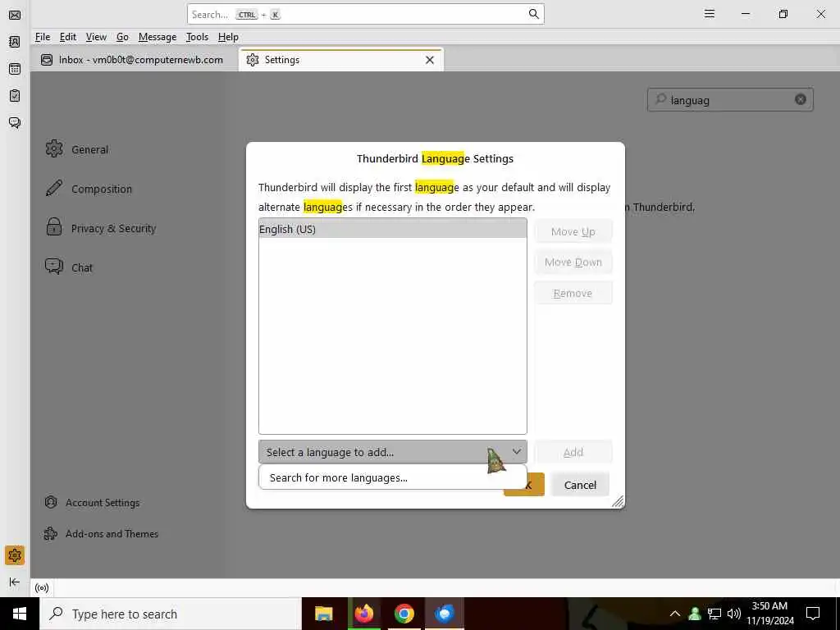Cancel the Language Settings dialog
Viewport: 840px width, 630px height.
(x=580, y=485)
